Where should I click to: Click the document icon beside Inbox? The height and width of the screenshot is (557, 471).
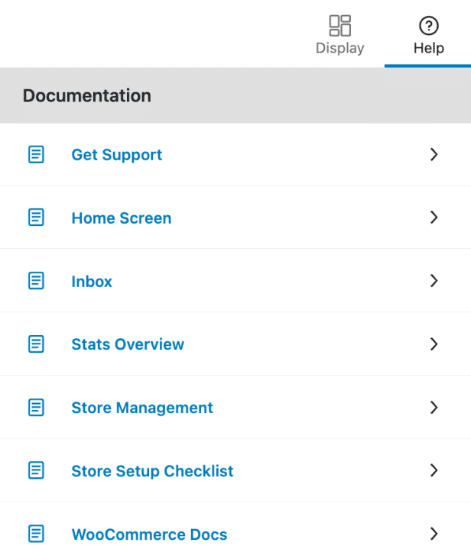tap(36, 281)
